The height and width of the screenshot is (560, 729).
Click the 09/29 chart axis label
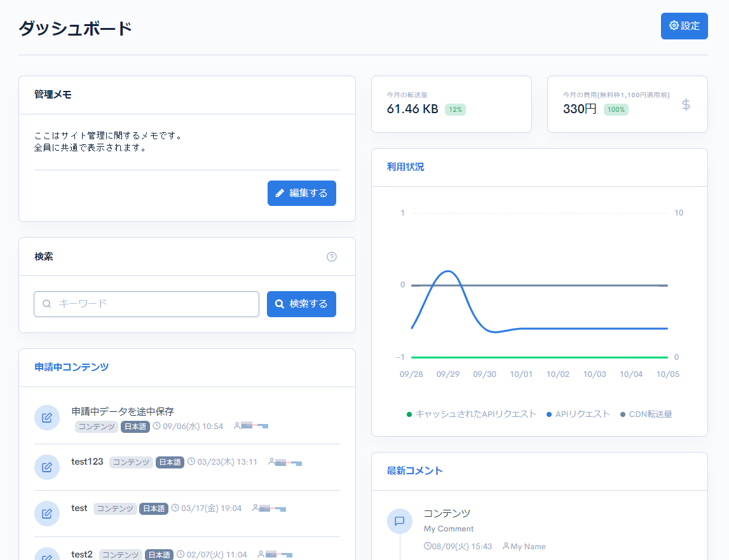(447, 374)
